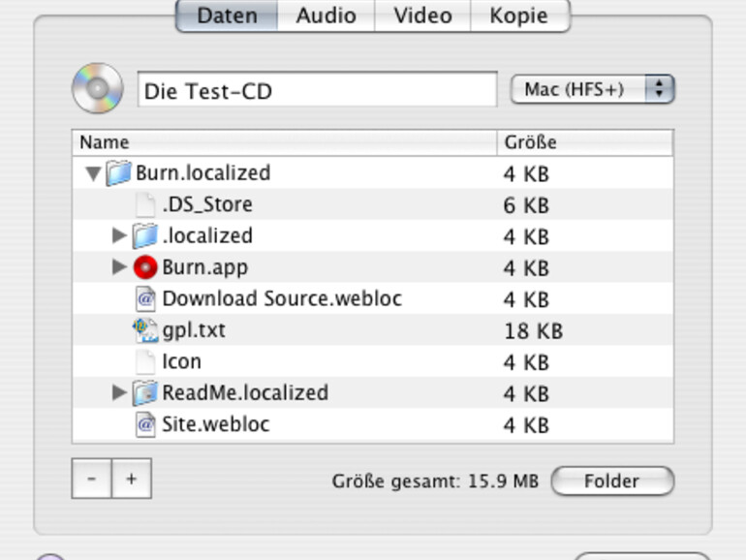Sort the list by Größe column
The width and height of the screenshot is (746, 560).
point(584,143)
